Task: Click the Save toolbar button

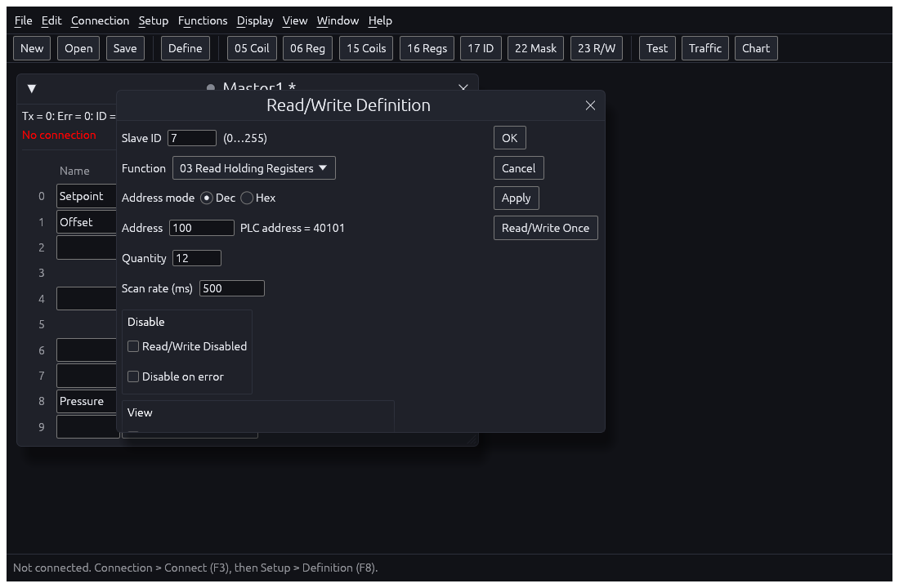Action: click(125, 48)
